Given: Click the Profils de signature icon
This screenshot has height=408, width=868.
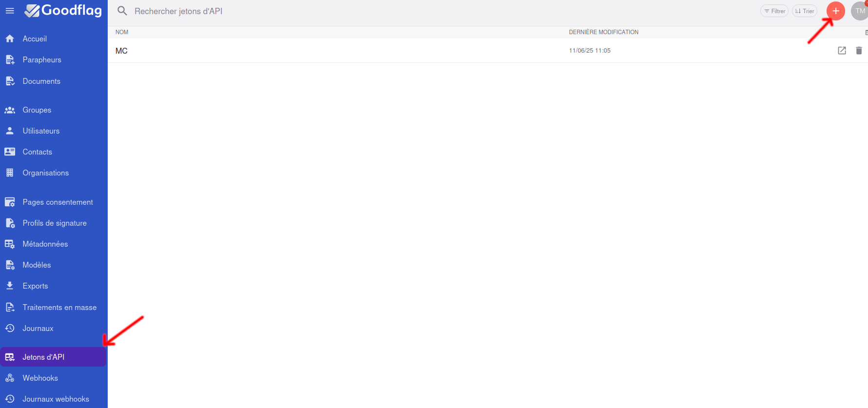Looking at the screenshot, I should coord(10,223).
